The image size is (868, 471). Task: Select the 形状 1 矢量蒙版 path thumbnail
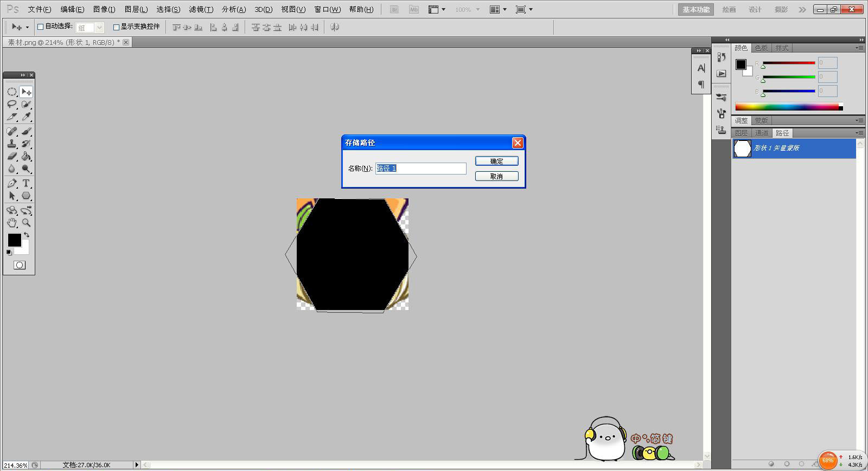coord(742,148)
